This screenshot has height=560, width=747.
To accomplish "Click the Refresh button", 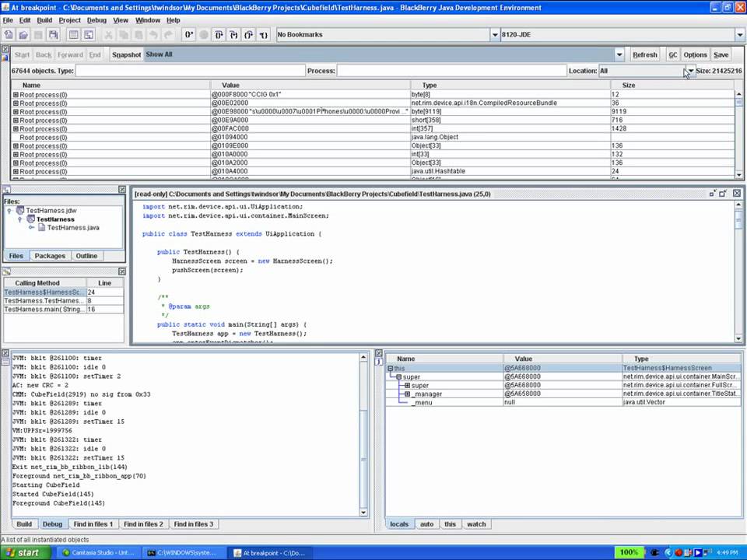I will tap(645, 54).
